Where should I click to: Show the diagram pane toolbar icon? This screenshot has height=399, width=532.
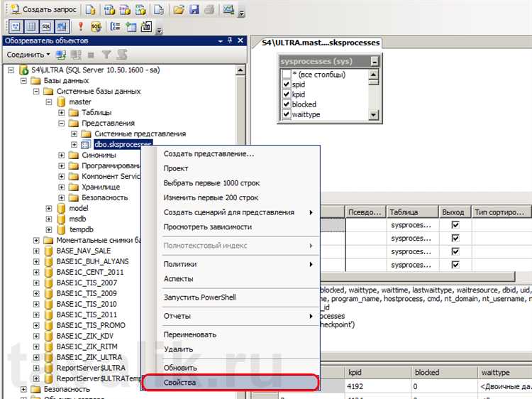pyautogui.click(x=14, y=27)
